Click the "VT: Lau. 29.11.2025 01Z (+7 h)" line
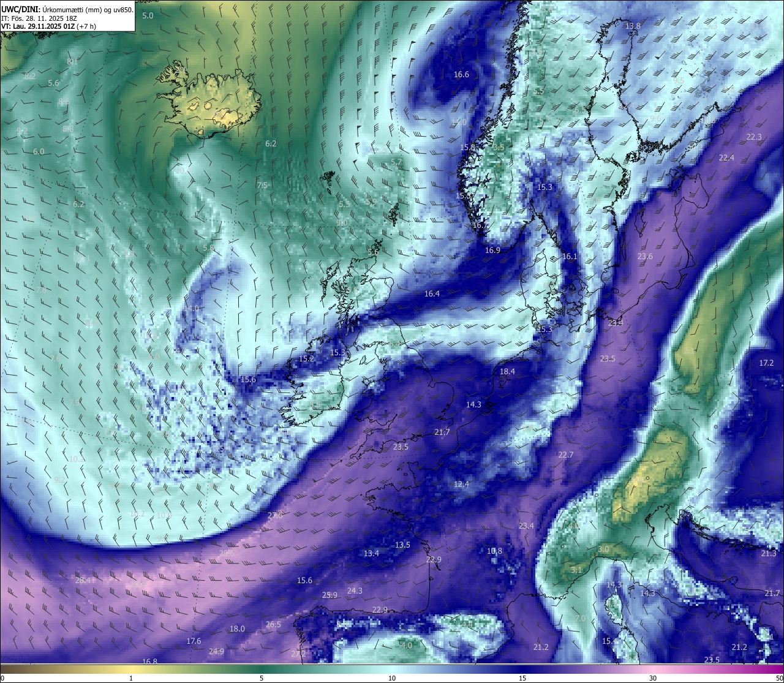Screen dimensions: 784x683 [48, 26]
